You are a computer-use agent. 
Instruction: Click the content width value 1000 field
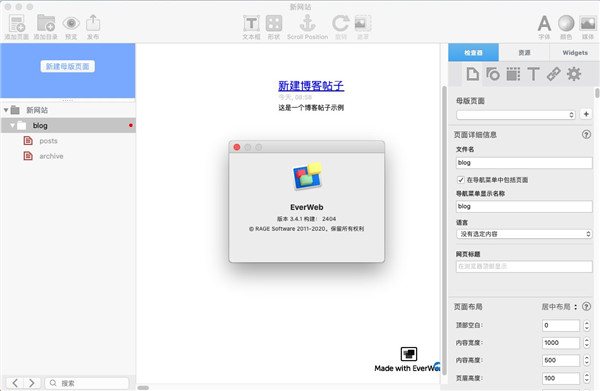pyautogui.click(x=561, y=343)
